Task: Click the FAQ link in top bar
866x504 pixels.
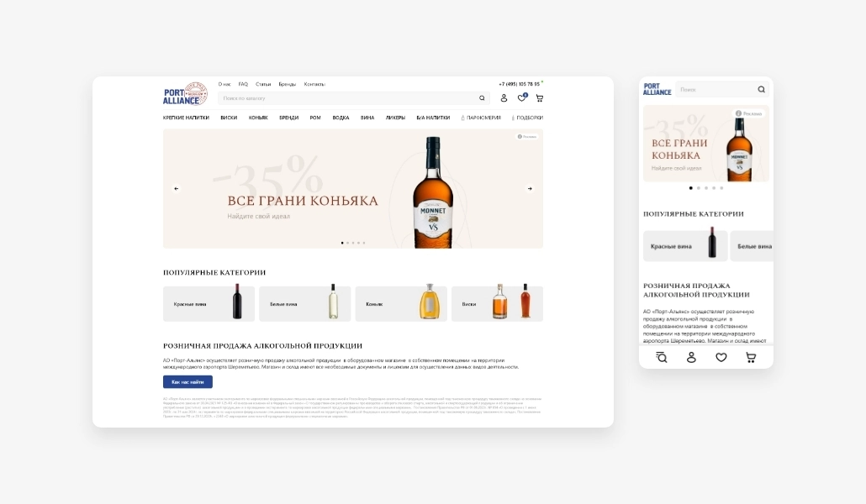Action: [x=243, y=84]
